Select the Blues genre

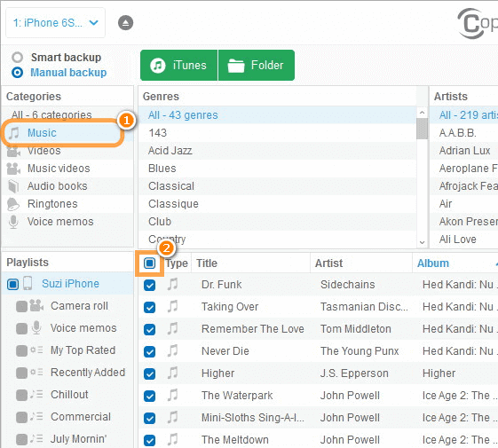click(x=277, y=169)
